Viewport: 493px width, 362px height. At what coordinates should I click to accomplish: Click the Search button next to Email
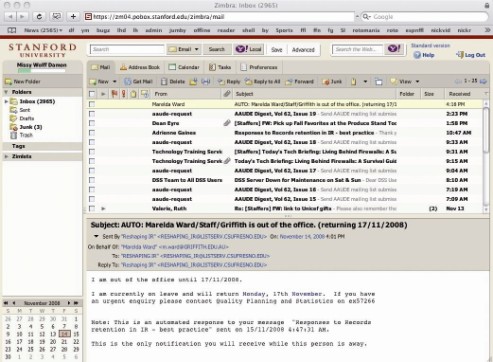(217, 49)
